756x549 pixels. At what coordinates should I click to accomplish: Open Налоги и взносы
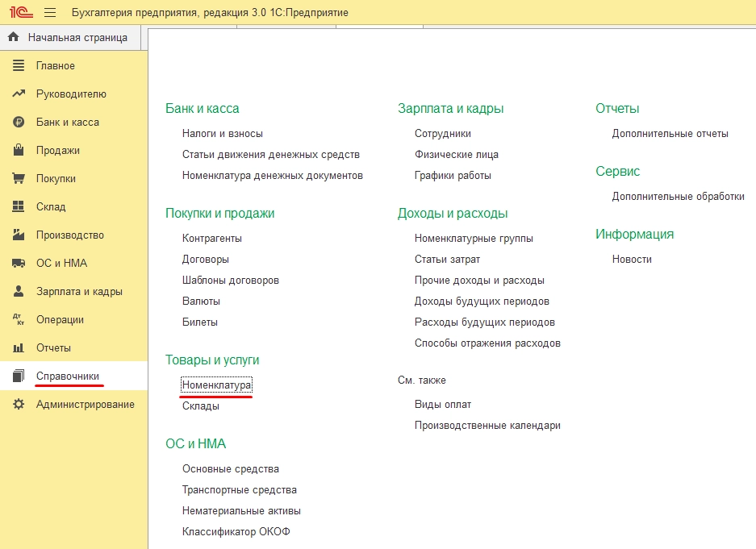(222, 133)
